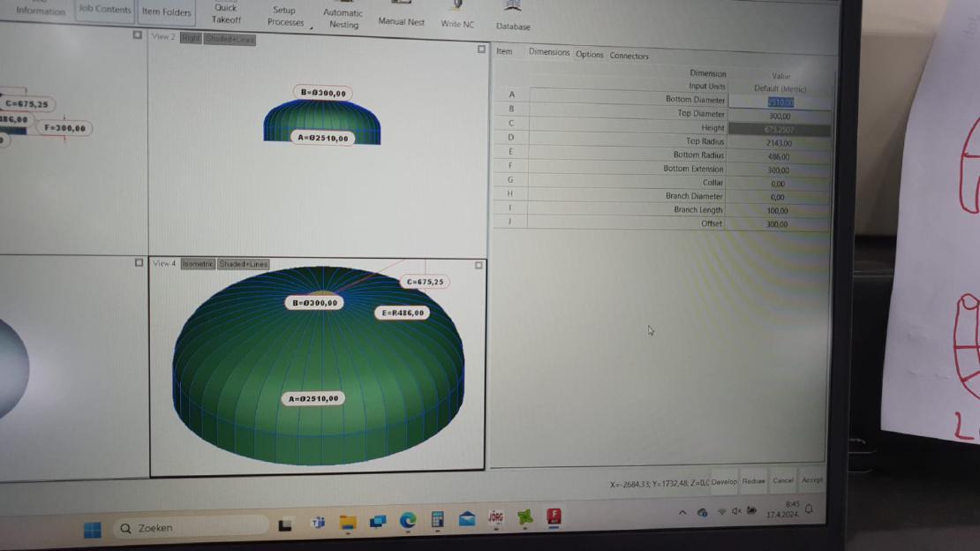Image resolution: width=980 pixels, height=551 pixels.
Task: Show hidden system tray icons
Action: (682, 513)
